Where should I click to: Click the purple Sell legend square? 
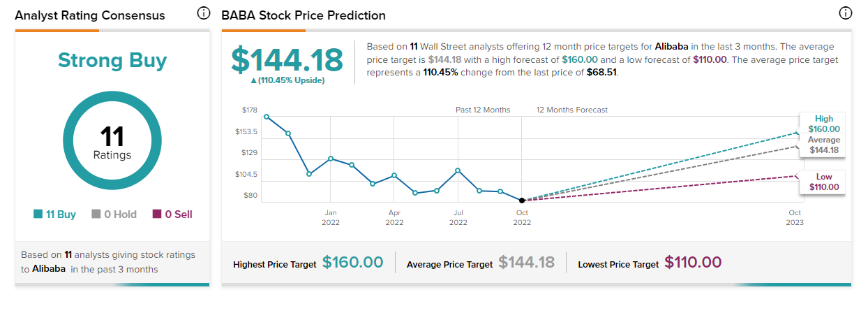pos(157,214)
